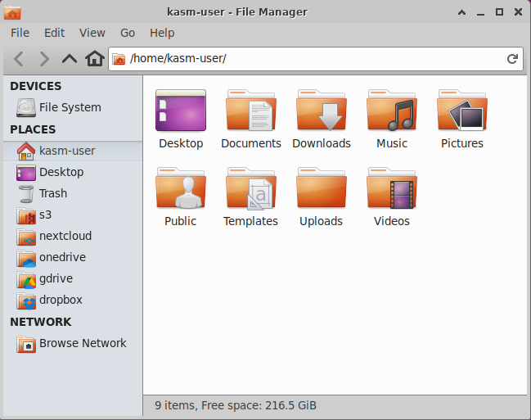This screenshot has width=531, height=420.
Task: Select the Downloads folder icon
Action: 321,111
